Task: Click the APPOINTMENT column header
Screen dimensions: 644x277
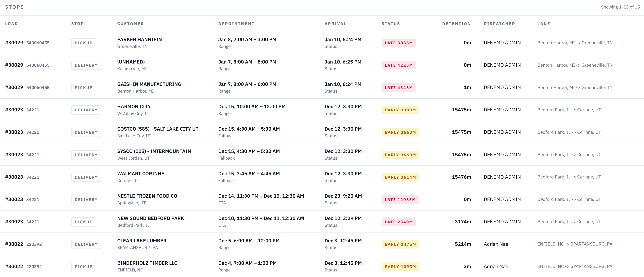Action: [236, 24]
